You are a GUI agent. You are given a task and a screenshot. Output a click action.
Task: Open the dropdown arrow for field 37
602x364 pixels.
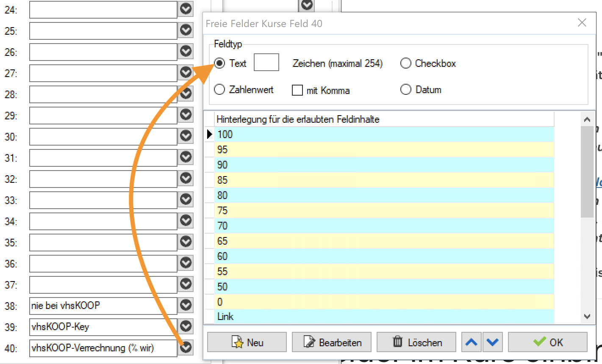[186, 284]
